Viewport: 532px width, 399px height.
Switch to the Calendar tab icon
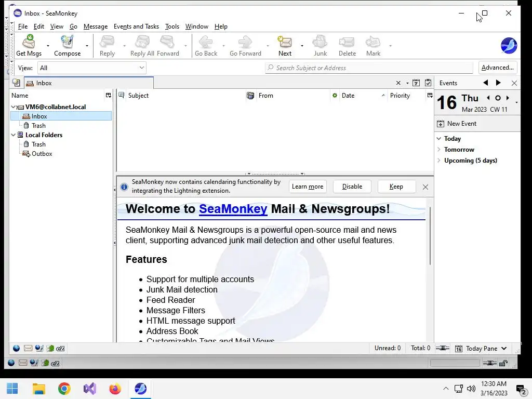416,83
